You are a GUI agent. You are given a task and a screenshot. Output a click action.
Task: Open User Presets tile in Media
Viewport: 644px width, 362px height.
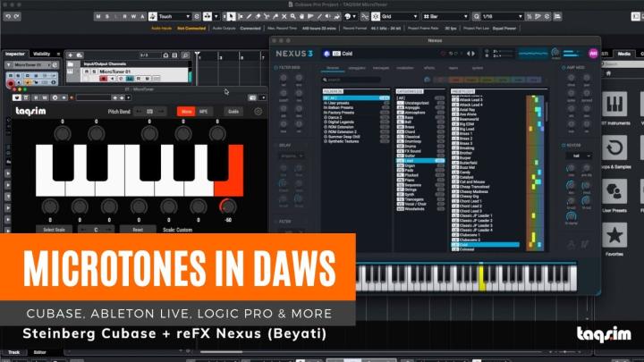coord(614,191)
